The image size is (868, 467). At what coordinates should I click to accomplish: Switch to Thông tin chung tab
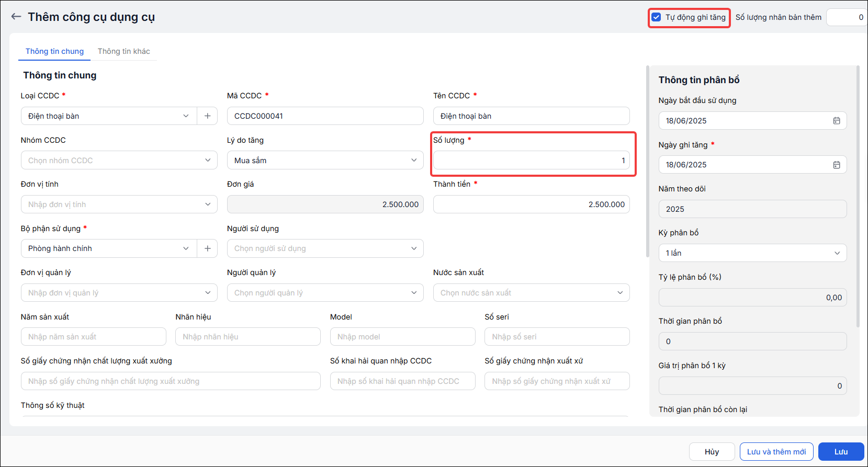(x=54, y=51)
